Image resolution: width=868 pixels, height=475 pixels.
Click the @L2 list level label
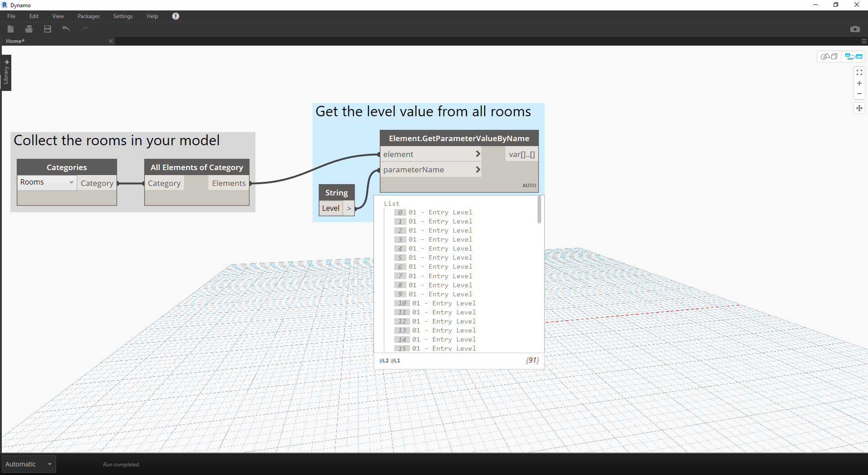point(384,361)
